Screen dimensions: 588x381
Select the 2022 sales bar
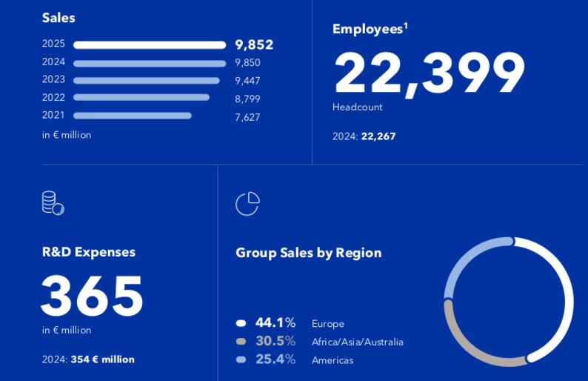pyautogui.click(x=141, y=98)
